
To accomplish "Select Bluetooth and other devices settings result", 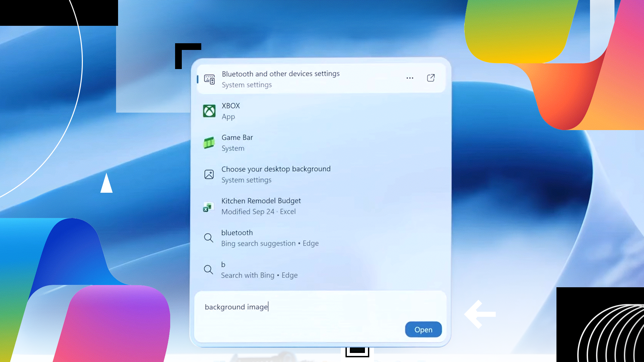I will click(x=321, y=79).
